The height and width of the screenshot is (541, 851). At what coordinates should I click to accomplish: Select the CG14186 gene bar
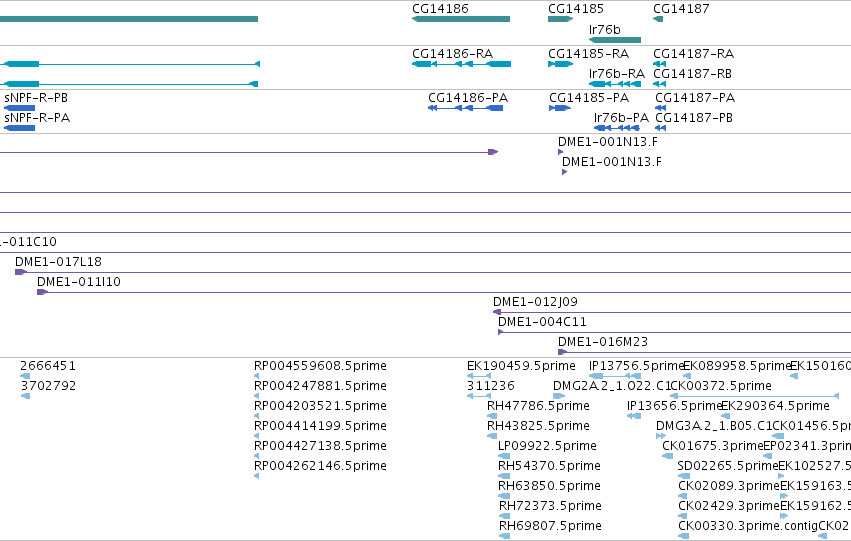click(461, 19)
